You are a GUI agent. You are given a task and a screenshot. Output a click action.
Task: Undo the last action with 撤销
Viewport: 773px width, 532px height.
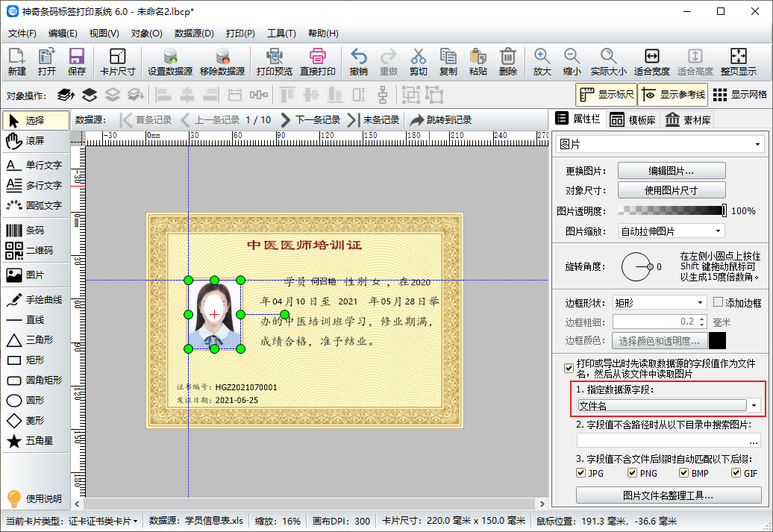pos(358,62)
